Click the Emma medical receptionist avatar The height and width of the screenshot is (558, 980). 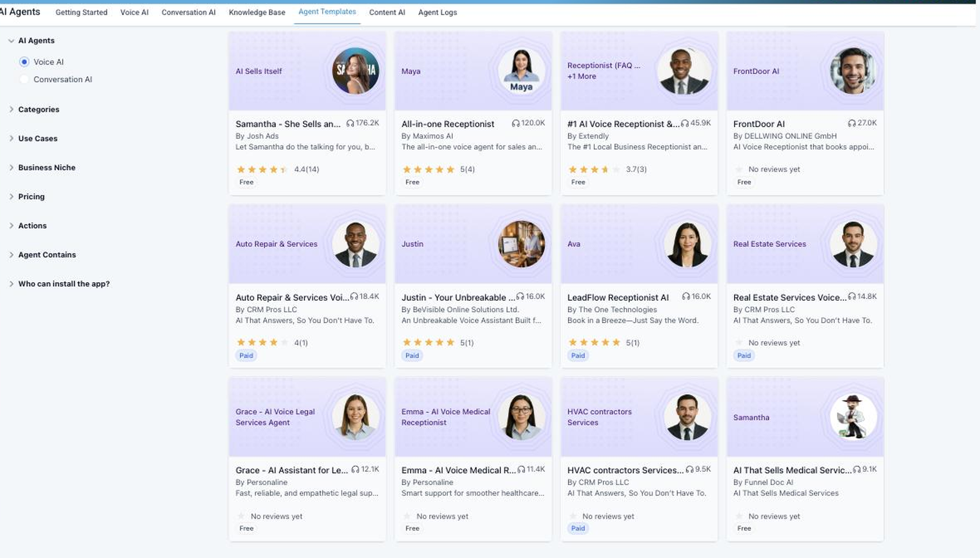click(x=521, y=417)
